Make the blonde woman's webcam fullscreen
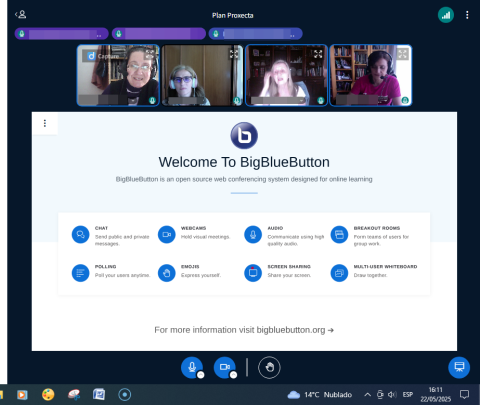This screenshot has width=480, height=405. 318,54
